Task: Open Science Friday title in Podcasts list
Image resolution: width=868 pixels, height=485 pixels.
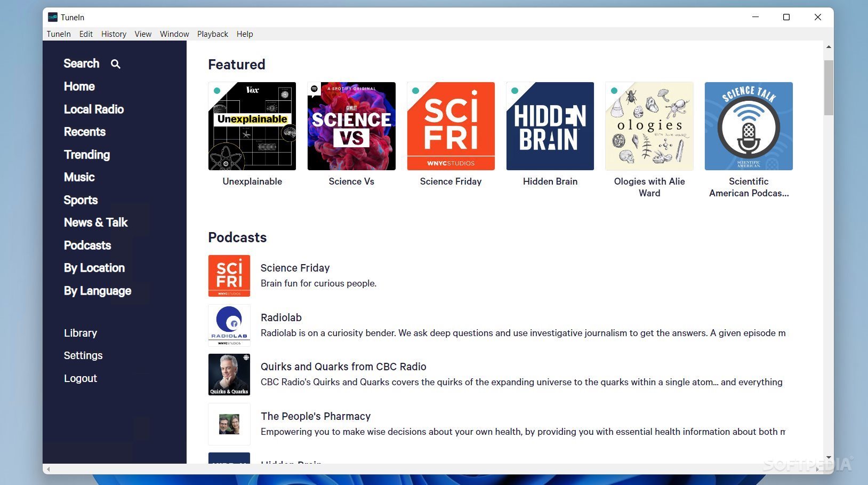Action: coord(295,268)
